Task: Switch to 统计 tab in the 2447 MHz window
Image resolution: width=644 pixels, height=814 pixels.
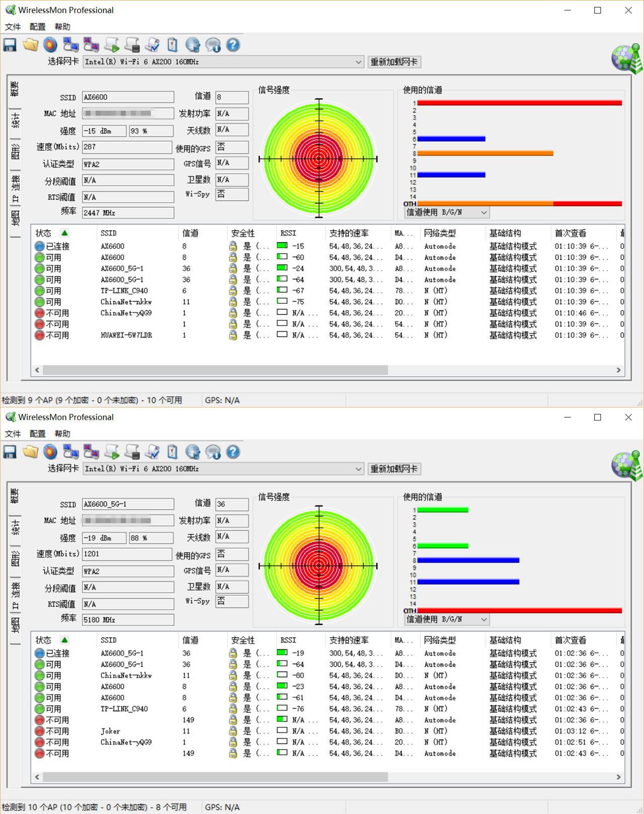Action: tap(15, 122)
